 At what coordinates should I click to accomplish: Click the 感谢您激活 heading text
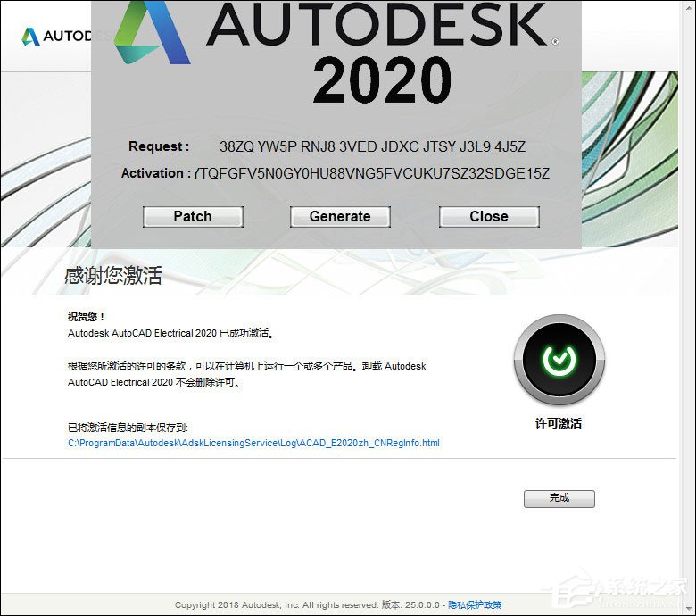[x=113, y=275]
